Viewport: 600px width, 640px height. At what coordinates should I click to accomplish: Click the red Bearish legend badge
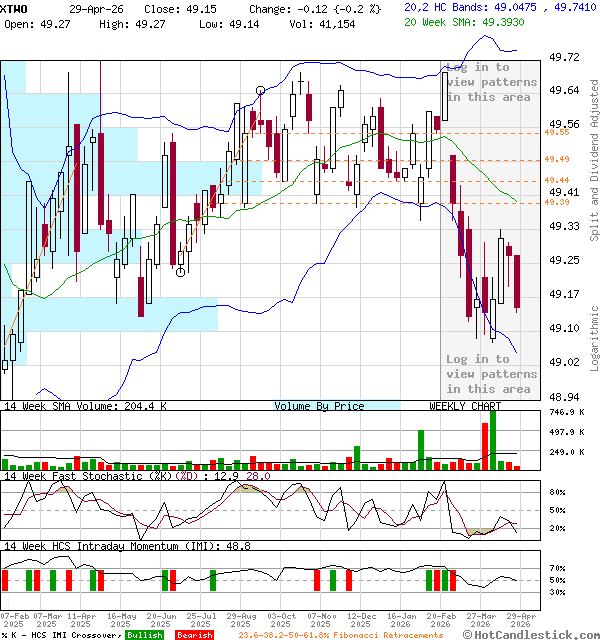coord(194,635)
